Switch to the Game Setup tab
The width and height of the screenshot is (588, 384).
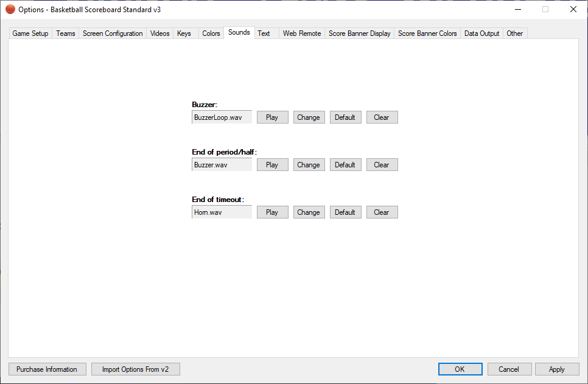coord(30,33)
